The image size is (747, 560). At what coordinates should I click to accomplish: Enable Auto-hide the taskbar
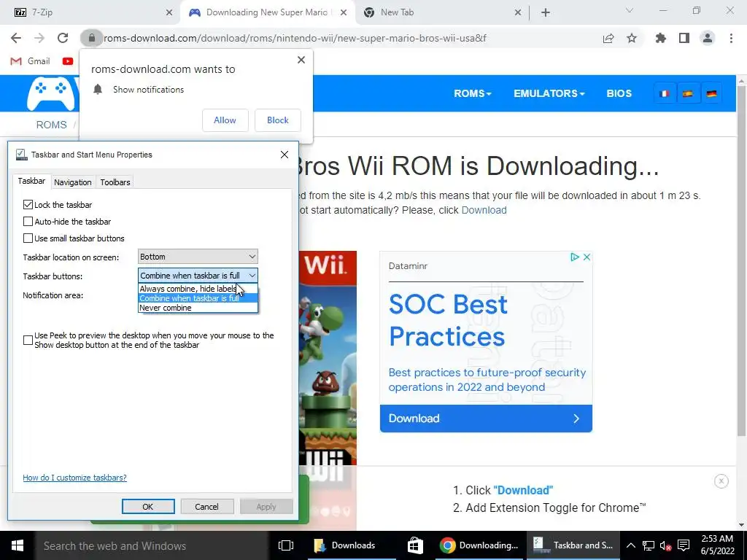[x=28, y=222]
